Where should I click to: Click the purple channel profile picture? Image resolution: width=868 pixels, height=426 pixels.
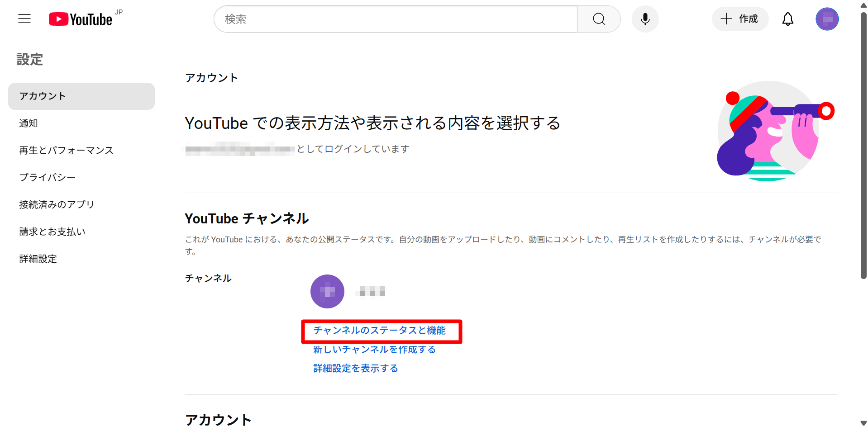[327, 292]
